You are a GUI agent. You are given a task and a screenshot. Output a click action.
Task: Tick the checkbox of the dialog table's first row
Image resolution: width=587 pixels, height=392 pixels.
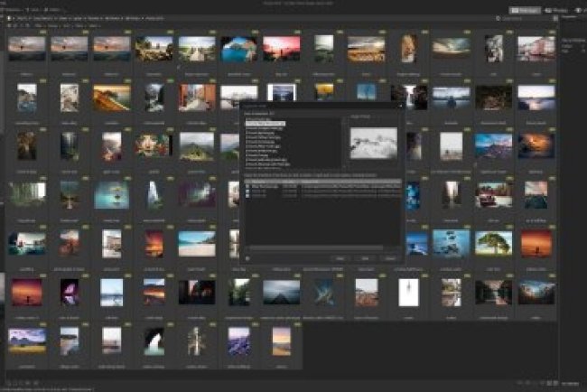(x=247, y=186)
